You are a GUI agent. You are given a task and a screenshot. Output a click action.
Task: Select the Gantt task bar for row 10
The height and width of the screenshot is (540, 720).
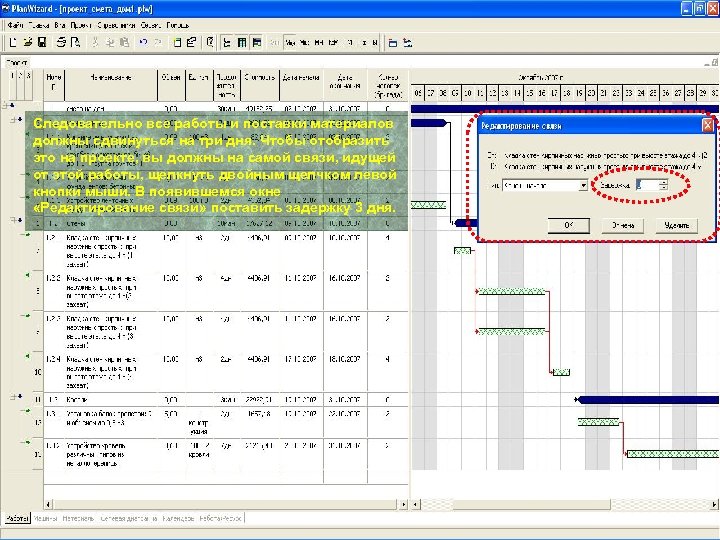click(x=561, y=372)
